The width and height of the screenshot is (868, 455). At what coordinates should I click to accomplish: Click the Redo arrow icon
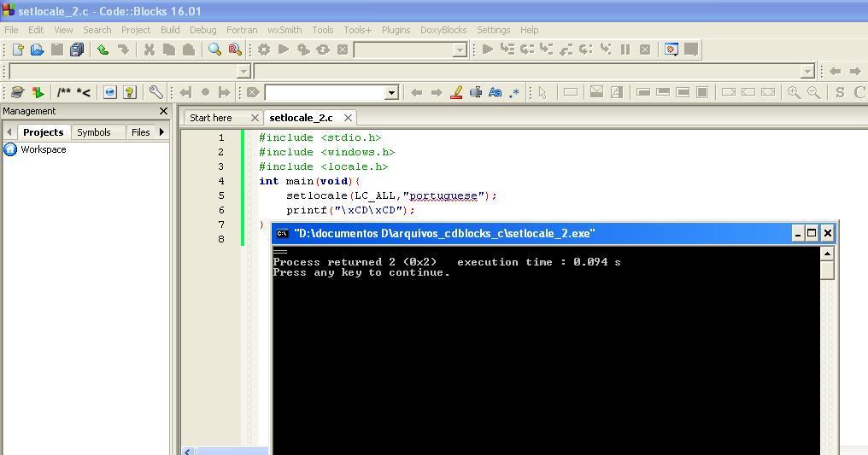click(x=123, y=50)
